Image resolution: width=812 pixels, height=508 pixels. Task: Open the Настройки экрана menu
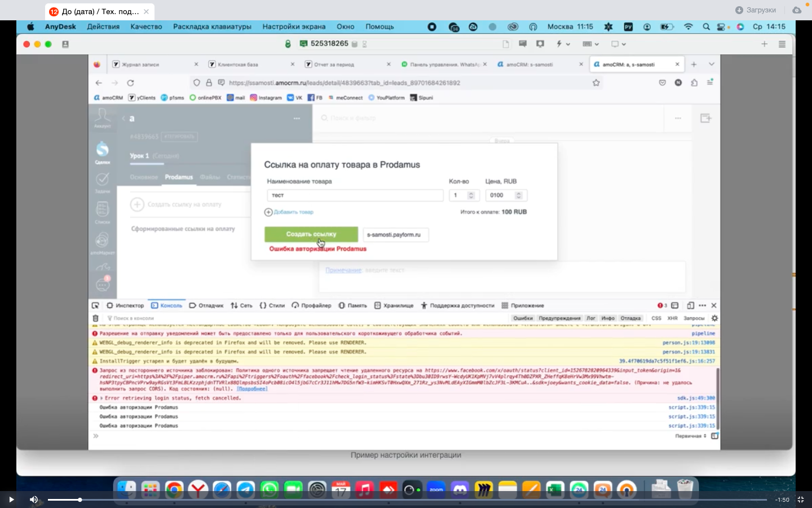(294, 27)
